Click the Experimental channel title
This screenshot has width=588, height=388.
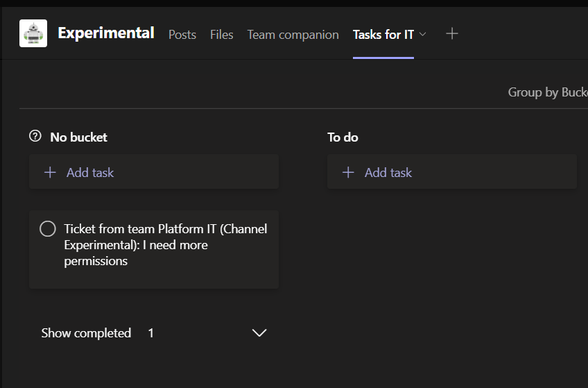click(105, 33)
